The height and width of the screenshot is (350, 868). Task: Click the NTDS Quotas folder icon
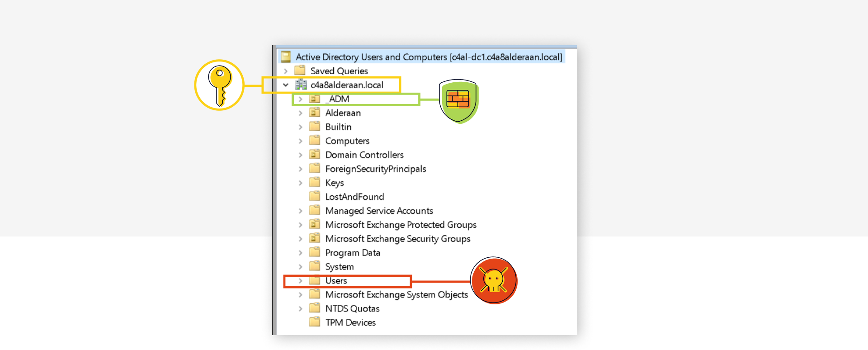point(315,308)
